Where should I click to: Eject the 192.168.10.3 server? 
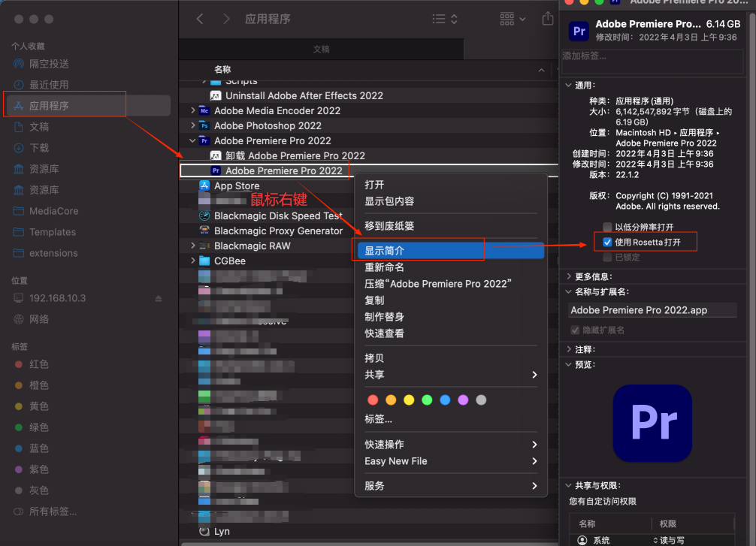pos(158,298)
